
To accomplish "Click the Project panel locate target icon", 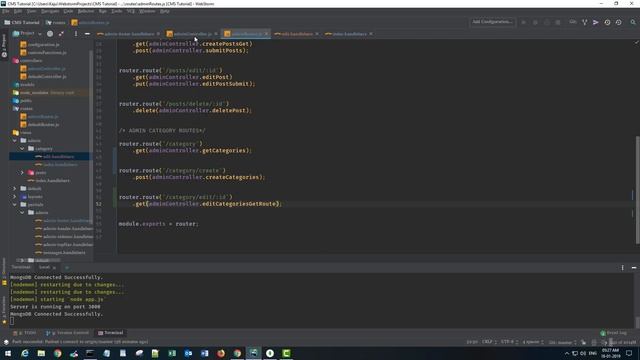I will (x=50, y=34).
